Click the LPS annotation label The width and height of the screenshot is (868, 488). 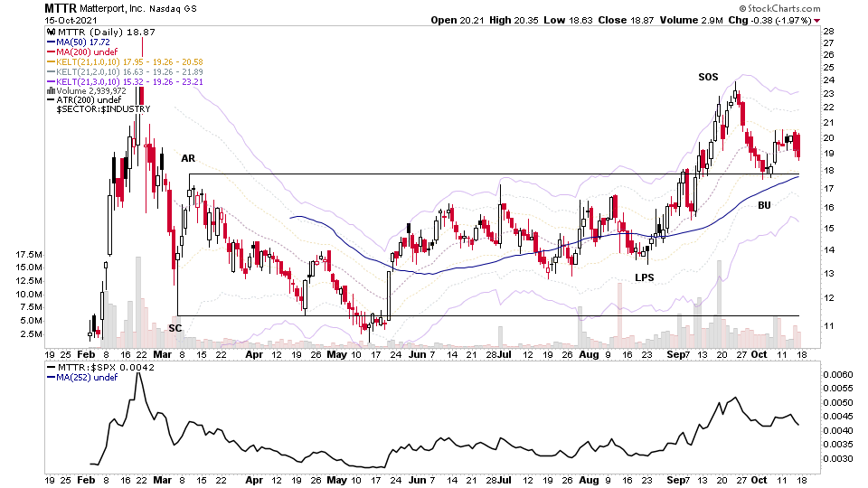(x=645, y=277)
